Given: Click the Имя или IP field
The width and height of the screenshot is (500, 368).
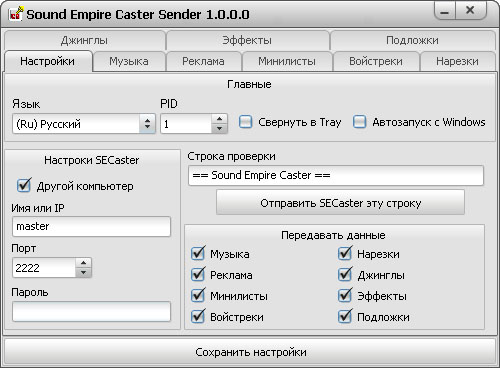Looking at the screenshot, I should tap(91, 227).
